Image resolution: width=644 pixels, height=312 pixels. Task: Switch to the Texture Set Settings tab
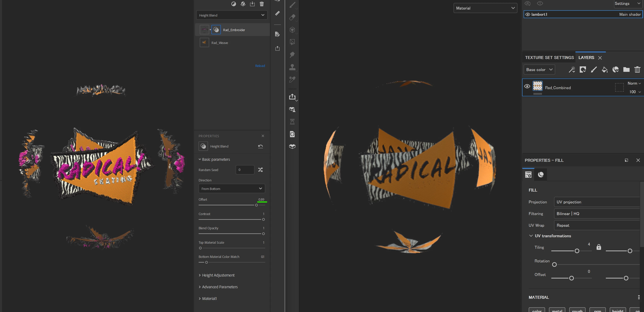tap(549, 57)
